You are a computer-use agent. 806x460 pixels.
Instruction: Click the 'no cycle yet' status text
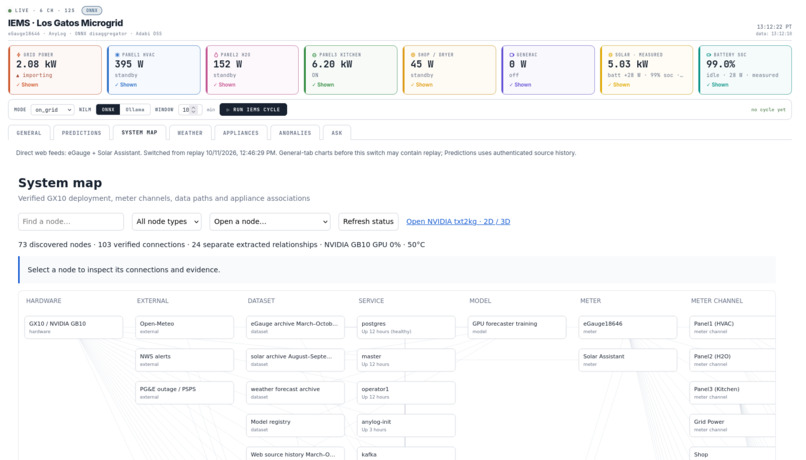click(768, 110)
